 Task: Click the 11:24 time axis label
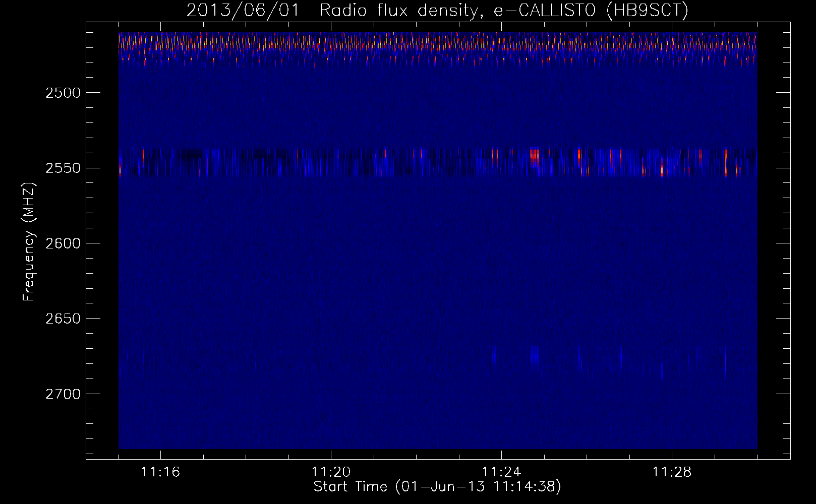pos(501,472)
